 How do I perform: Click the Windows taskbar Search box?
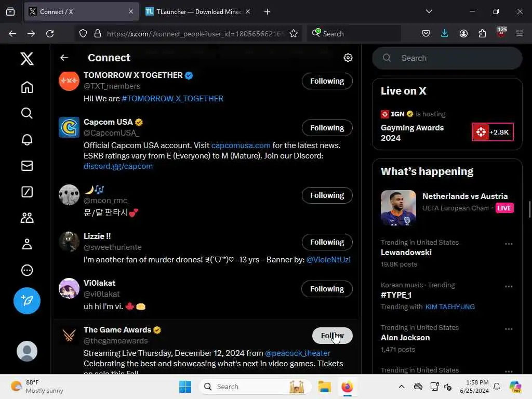click(x=255, y=387)
